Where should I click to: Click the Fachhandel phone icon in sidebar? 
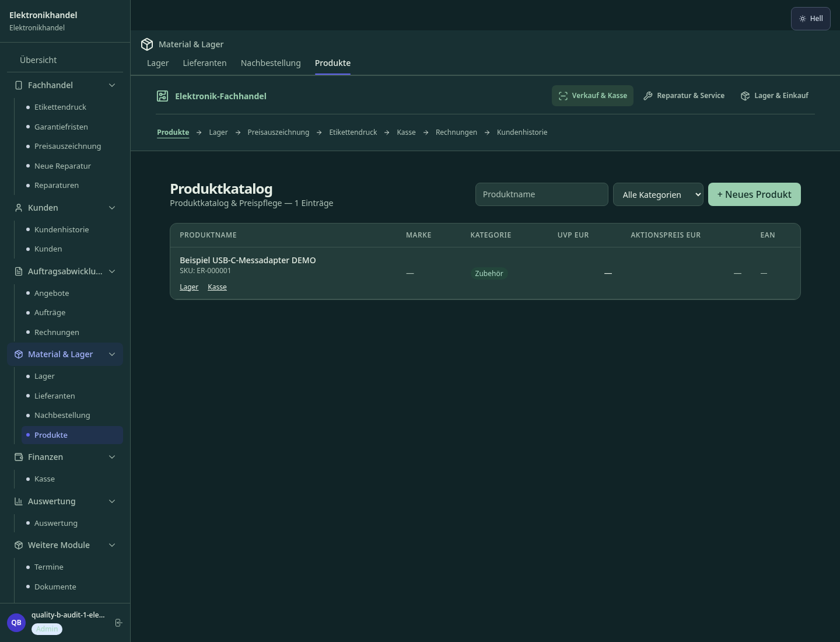[x=19, y=85]
